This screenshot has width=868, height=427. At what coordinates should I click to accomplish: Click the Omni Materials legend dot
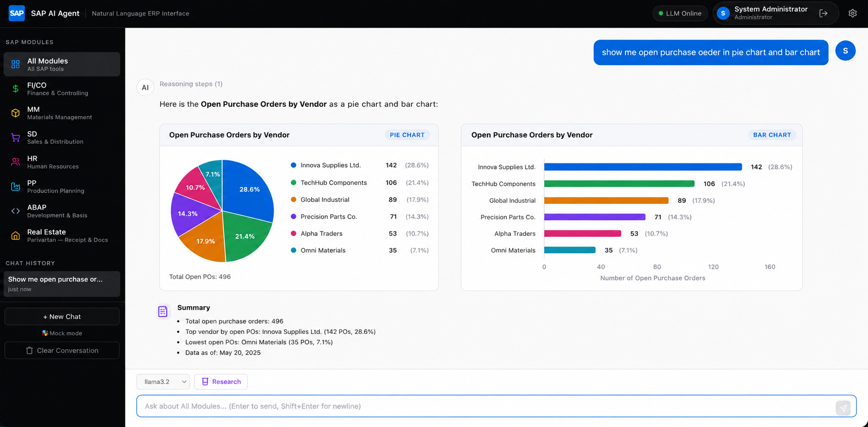293,250
